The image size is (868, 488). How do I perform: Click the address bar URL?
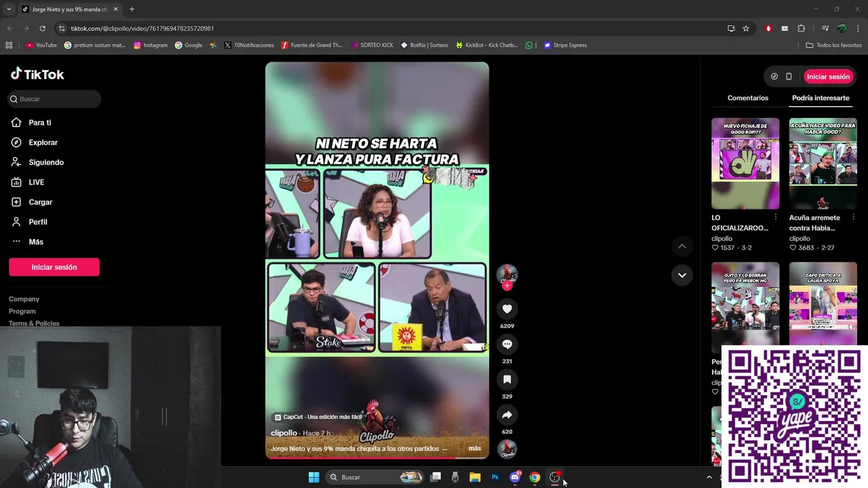coord(142,28)
